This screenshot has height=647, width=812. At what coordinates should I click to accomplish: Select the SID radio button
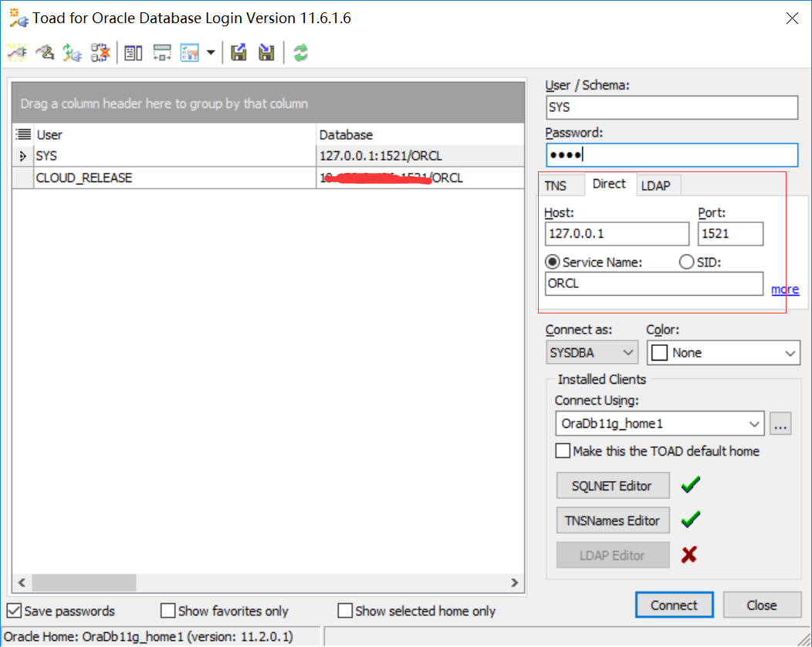pos(686,263)
